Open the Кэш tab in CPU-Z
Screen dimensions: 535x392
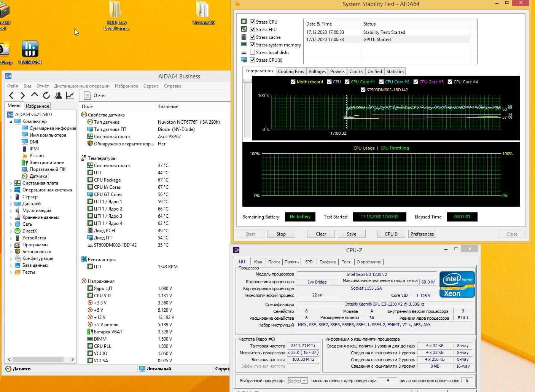pos(258,262)
